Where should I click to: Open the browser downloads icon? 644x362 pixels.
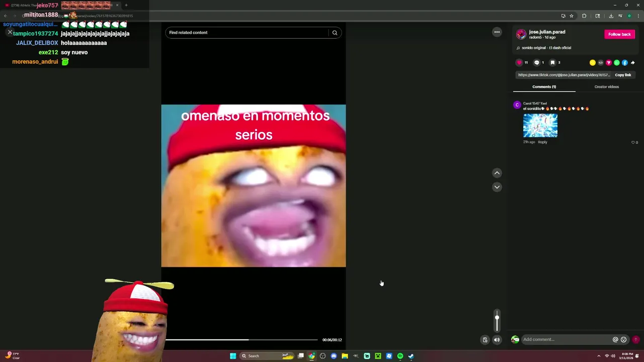[611, 16]
